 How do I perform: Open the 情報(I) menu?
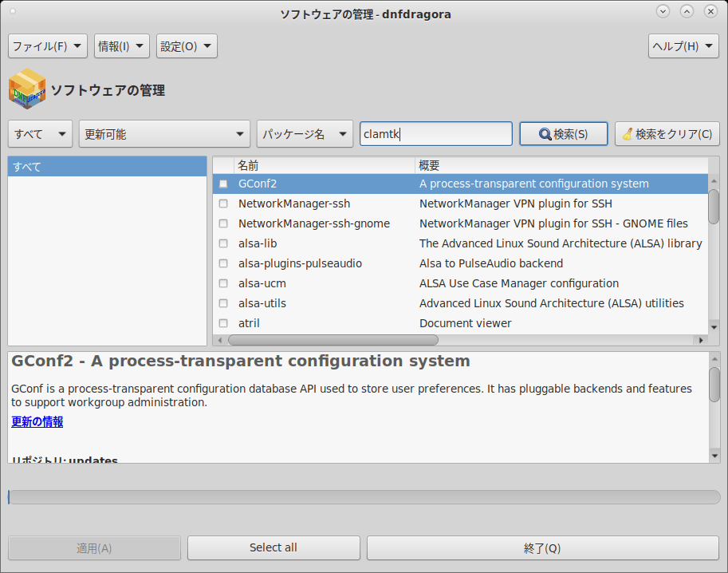click(x=122, y=46)
